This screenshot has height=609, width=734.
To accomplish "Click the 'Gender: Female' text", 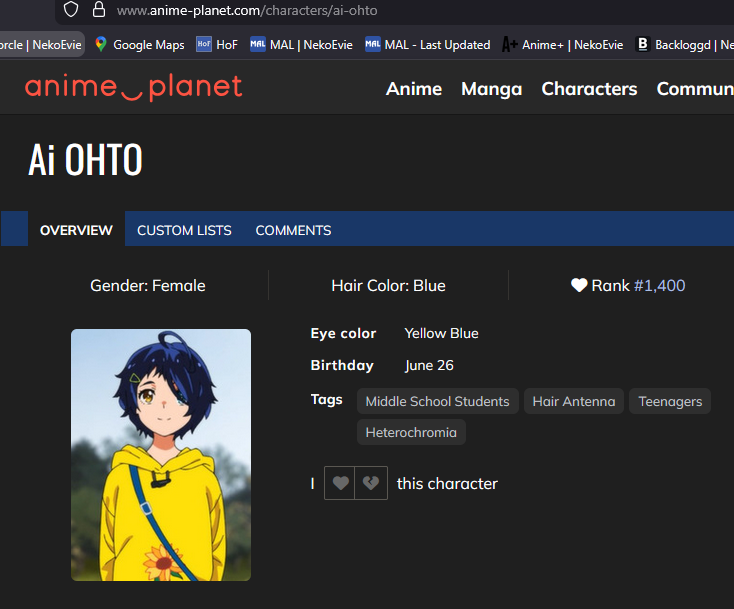I will click(148, 285).
